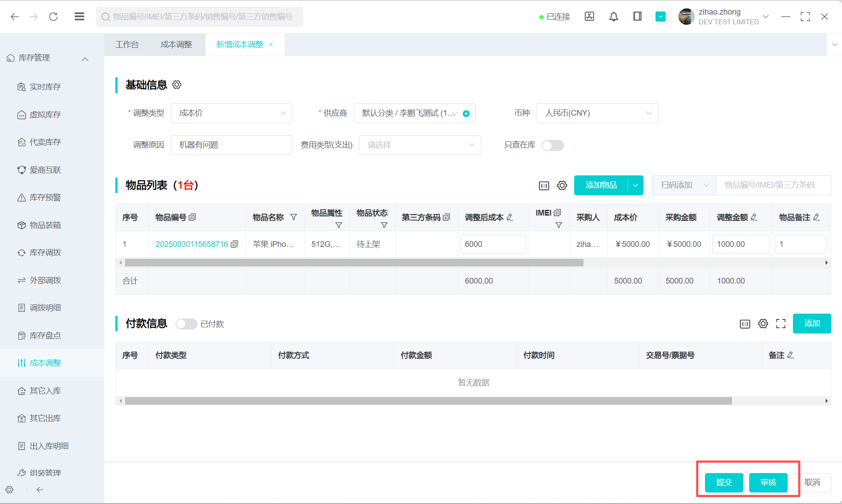The height and width of the screenshot is (504, 842).
Task: Open the 币种 currency dropdown
Action: click(597, 114)
